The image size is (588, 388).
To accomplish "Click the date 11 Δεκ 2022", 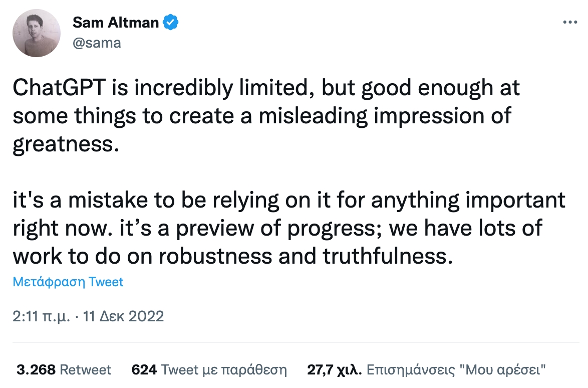I will [x=123, y=316].
